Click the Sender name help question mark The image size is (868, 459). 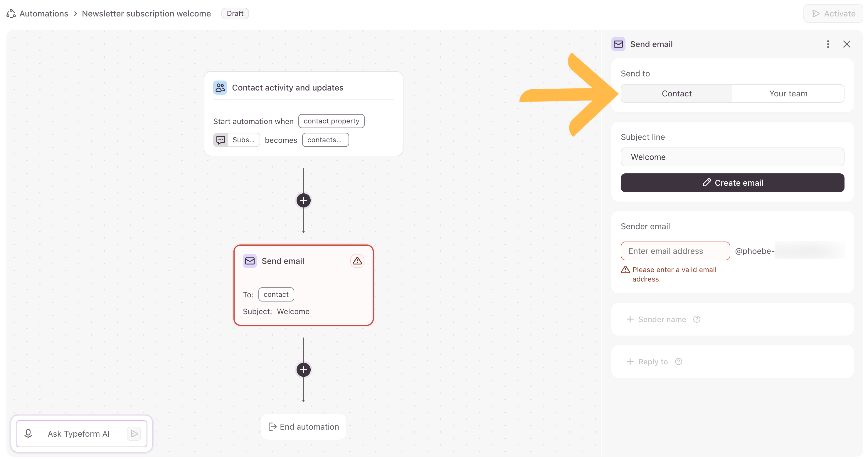[697, 319]
